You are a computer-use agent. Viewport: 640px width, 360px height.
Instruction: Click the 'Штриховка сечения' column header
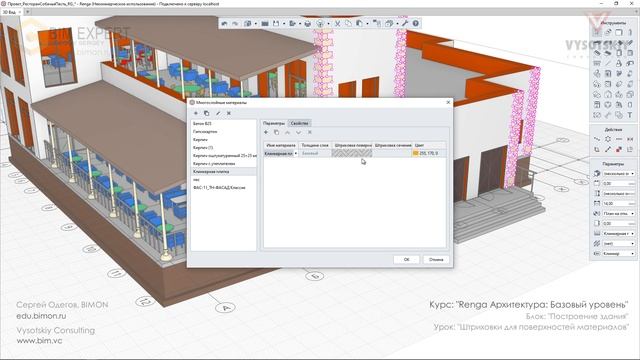[393, 145]
